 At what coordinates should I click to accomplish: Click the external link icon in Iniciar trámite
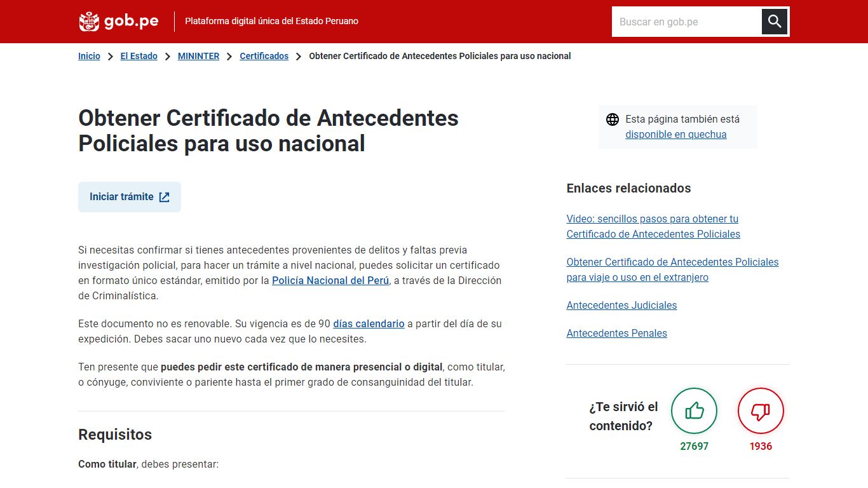(x=164, y=197)
